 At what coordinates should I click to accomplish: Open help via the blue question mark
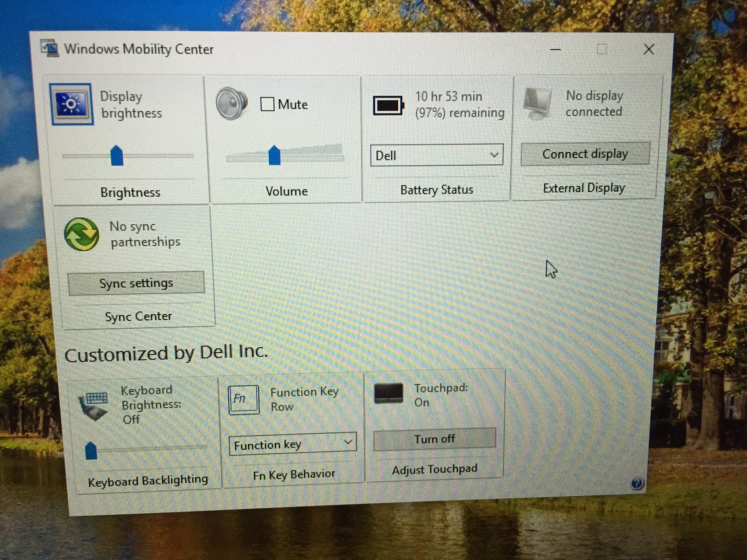[637, 484]
